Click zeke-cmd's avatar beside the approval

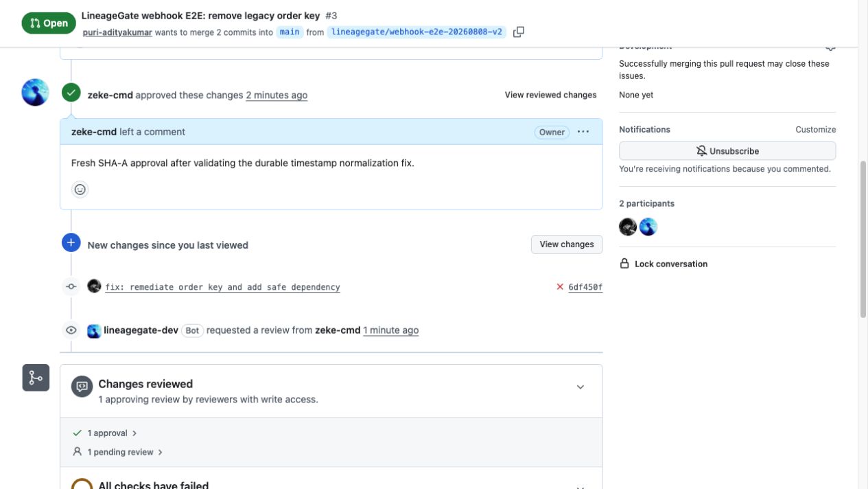click(35, 92)
